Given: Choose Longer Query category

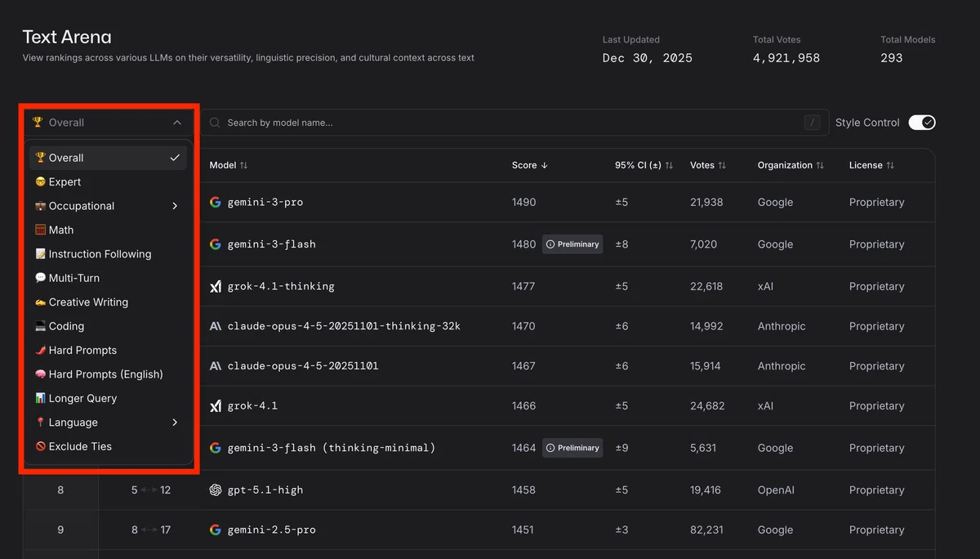Looking at the screenshot, I should coord(108,398).
